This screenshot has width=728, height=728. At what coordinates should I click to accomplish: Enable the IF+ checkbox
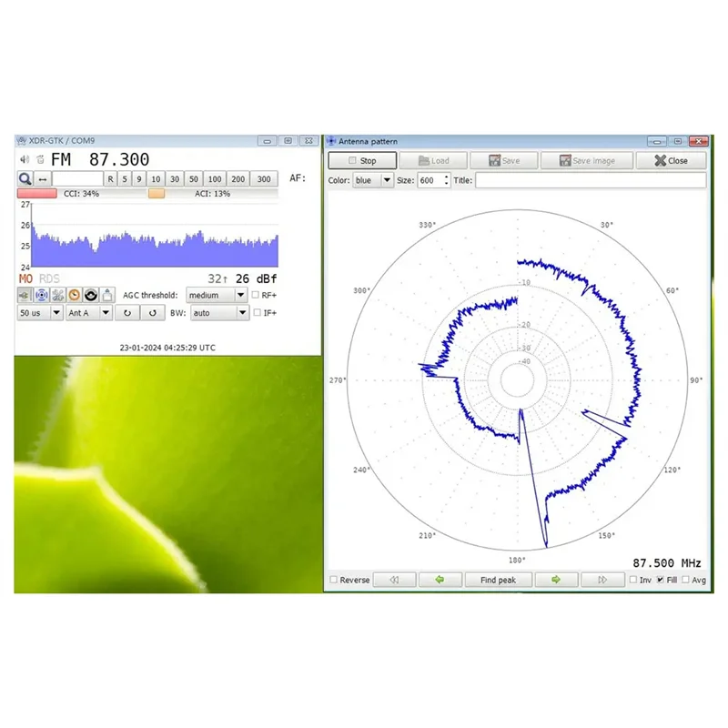[x=255, y=312]
